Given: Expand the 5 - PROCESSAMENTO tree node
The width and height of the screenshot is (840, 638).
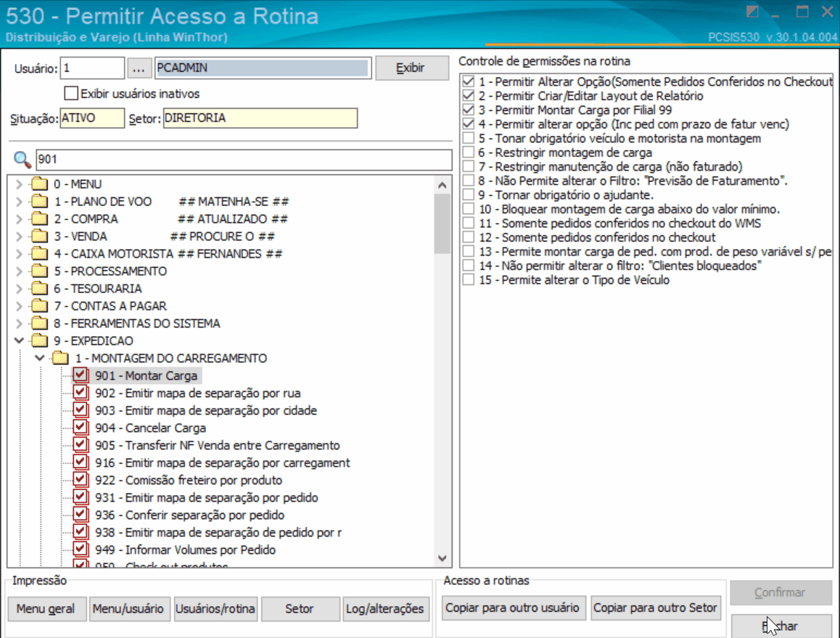Looking at the screenshot, I should (19, 271).
